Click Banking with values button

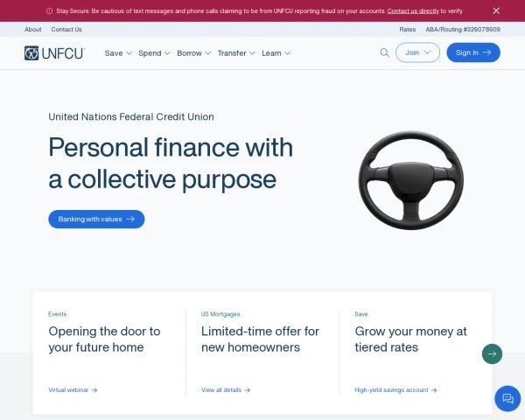[x=96, y=219]
